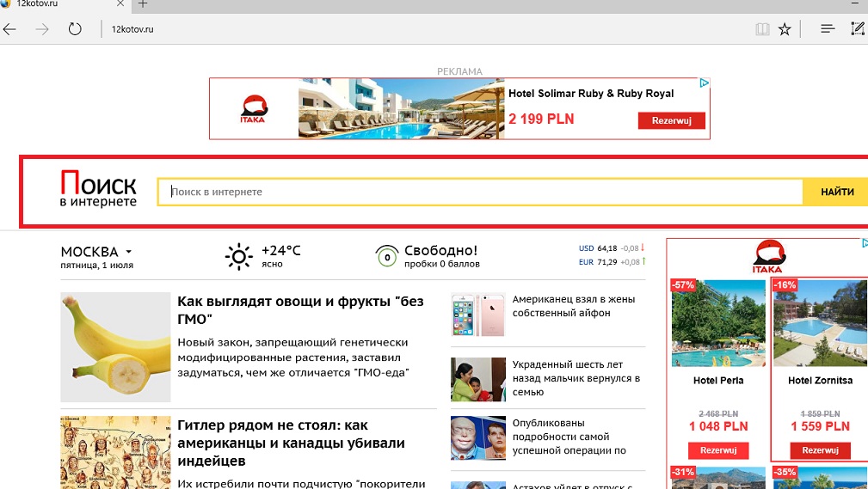Open Reading view book icon
The image size is (868, 489).
761,29
